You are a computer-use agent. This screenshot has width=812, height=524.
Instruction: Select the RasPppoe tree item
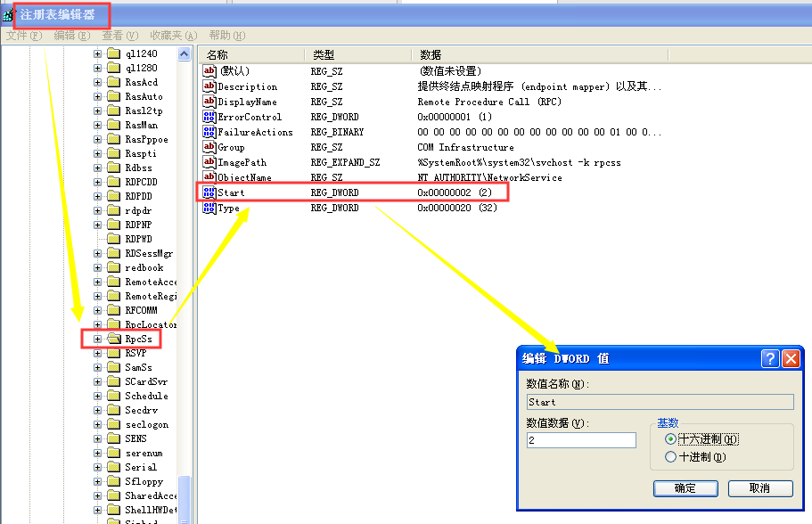tap(146, 139)
